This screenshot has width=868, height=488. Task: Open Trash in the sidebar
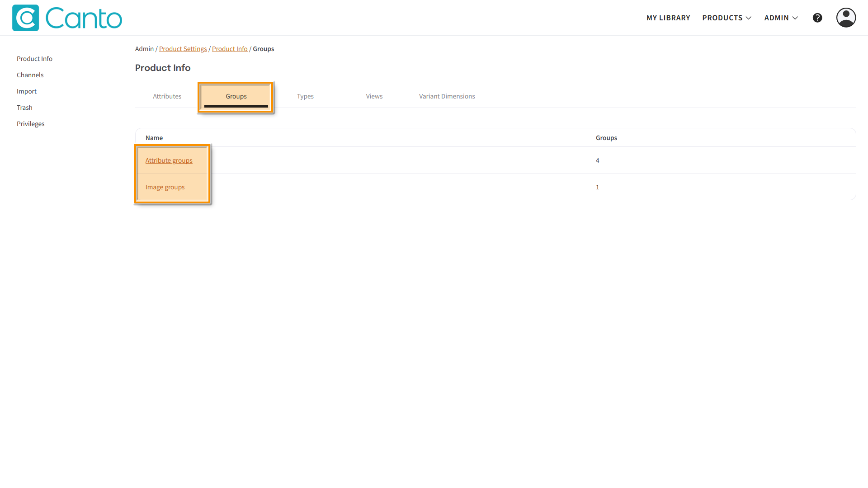click(24, 108)
